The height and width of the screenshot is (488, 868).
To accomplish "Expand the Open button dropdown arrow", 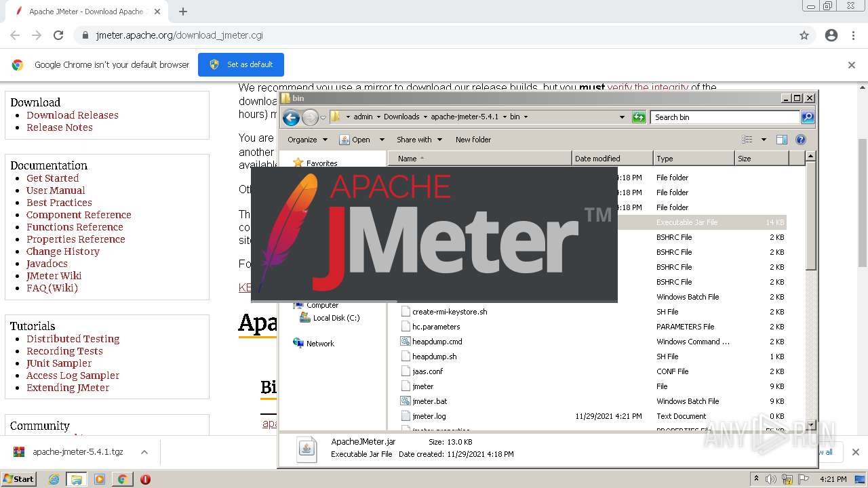I will tap(382, 140).
